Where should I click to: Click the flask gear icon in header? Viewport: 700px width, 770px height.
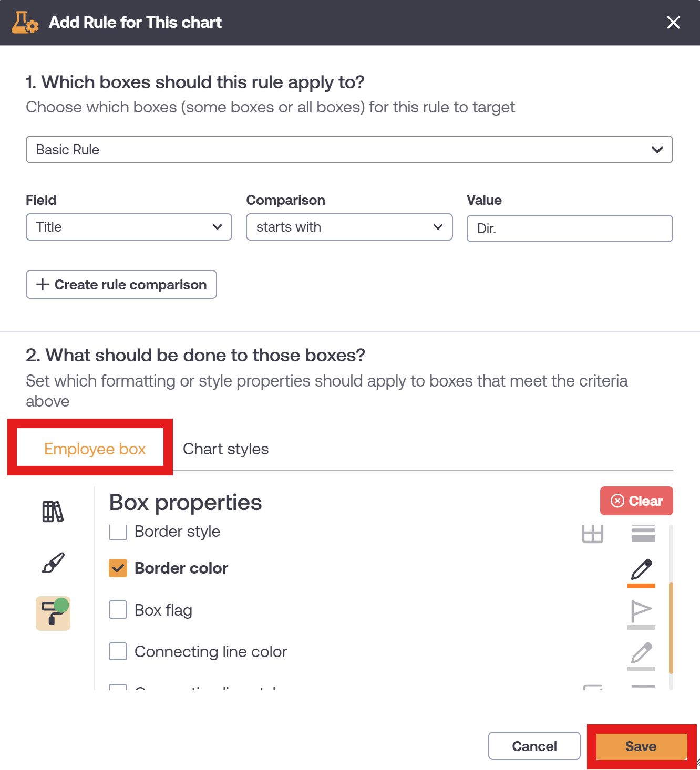[25, 22]
